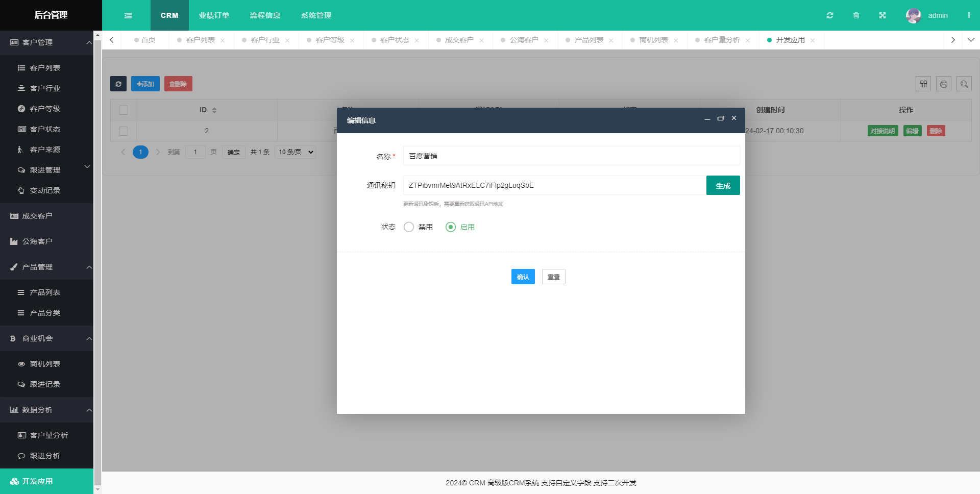Close the 商机列表 tab
This screenshot has width=980, height=494.
pos(676,40)
